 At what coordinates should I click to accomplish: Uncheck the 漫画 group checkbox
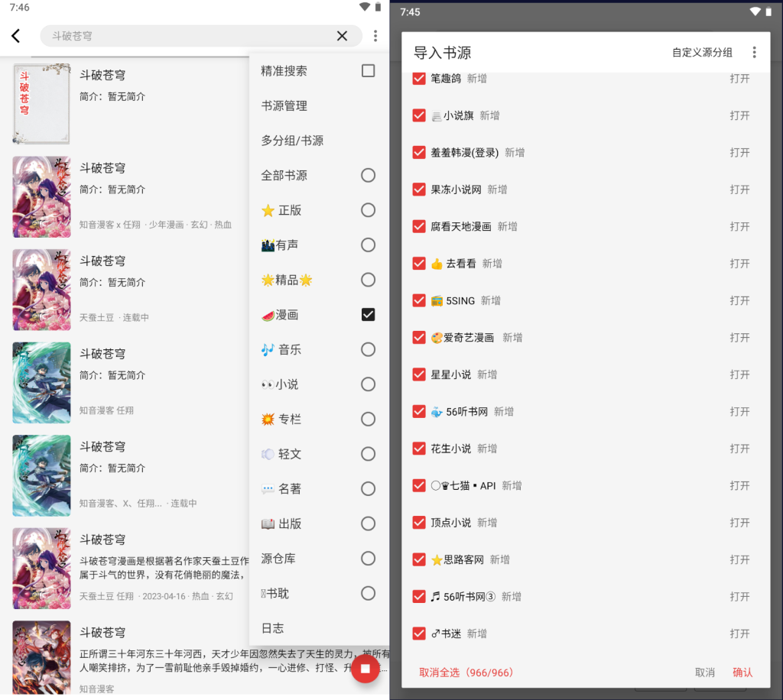(x=368, y=315)
